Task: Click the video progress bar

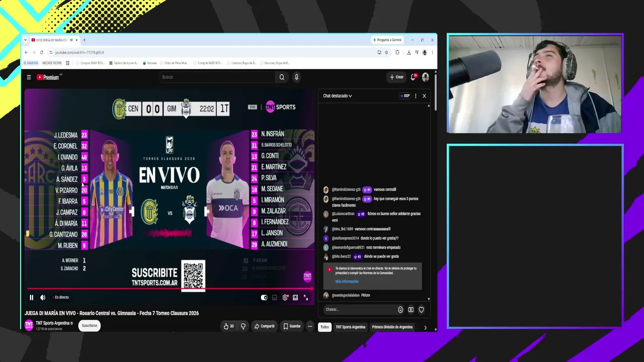Action: point(169,289)
